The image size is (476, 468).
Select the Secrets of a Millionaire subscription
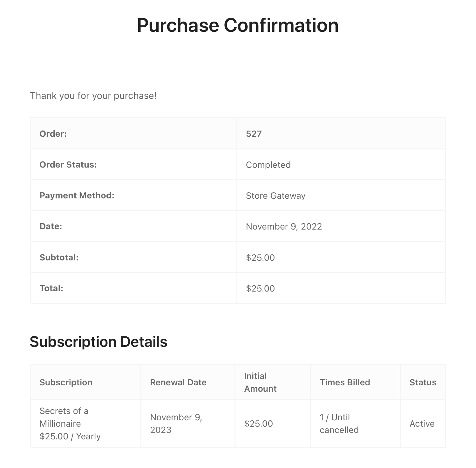[x=64, y=417]
